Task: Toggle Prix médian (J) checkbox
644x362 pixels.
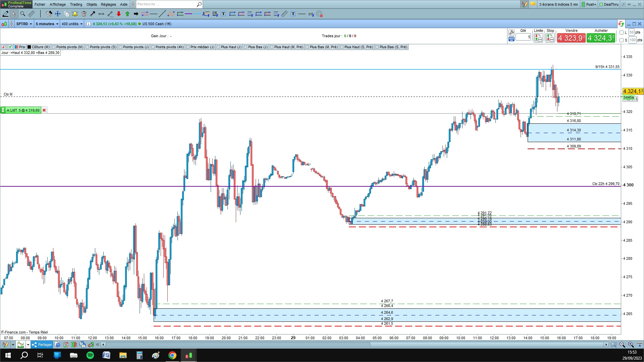Action: (x=188, y=47)
